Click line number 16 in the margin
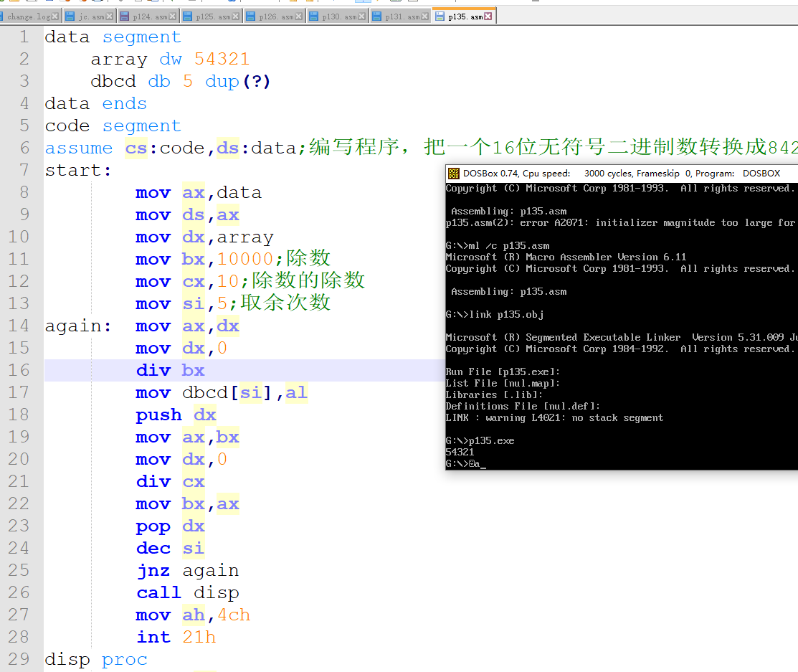Image resolution: width=798 pixels, height=672 pixels. [x=19, y=370]
